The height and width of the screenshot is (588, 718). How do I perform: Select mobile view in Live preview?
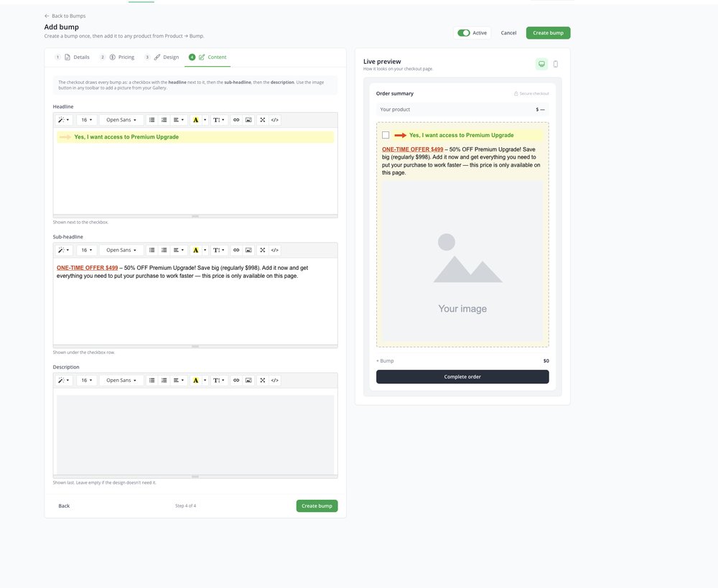tap(556, 64)
